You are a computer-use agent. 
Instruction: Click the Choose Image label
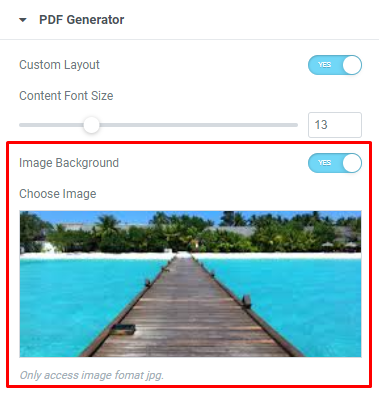coord(58,194)
